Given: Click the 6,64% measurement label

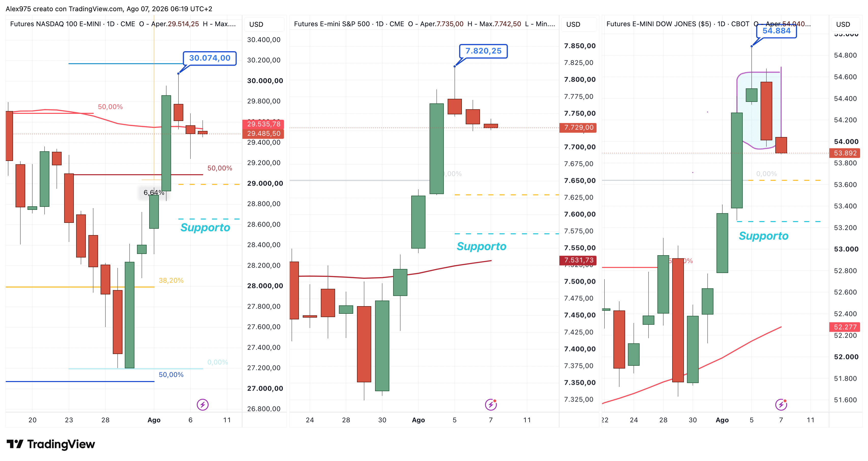Looking at the screenshot, I should (154, 192).
